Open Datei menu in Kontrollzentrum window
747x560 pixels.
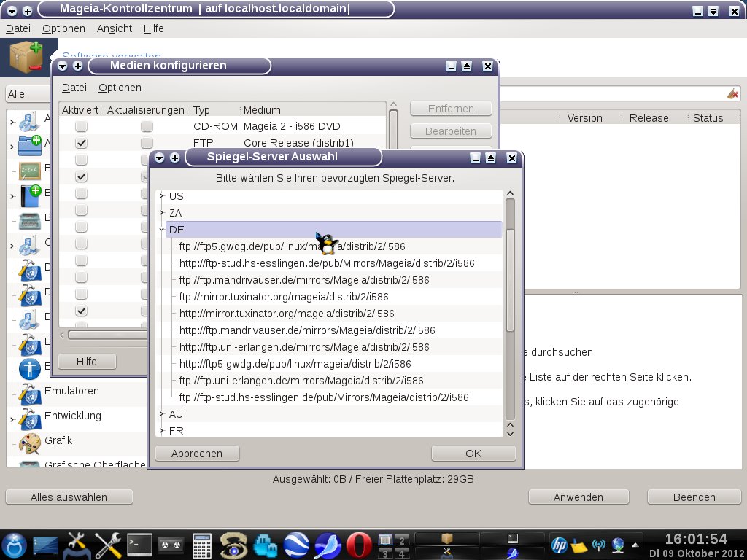point(18,28)
